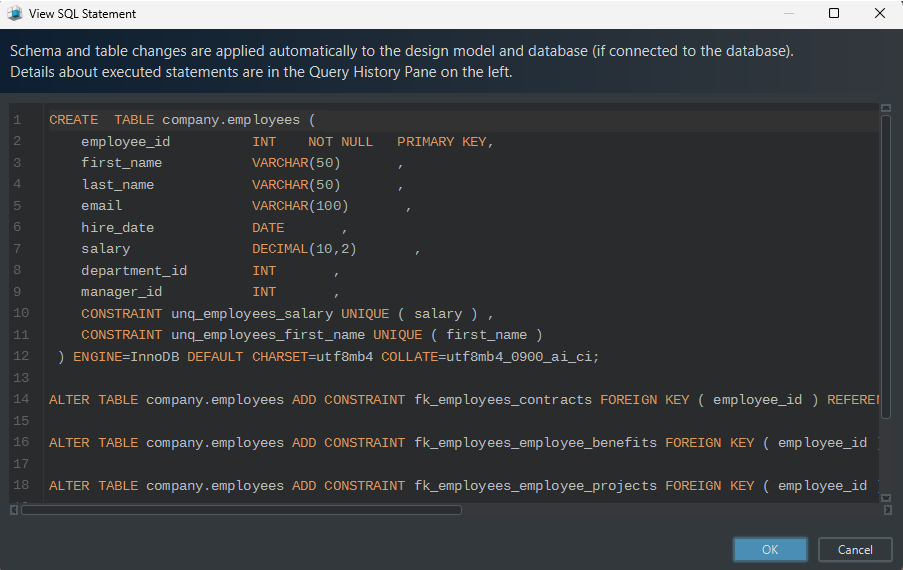Click the 'department_id' column name
Image resolution: width=903 pixels, height=570 pixels.
pyautogui.click(x=134, y=271)
